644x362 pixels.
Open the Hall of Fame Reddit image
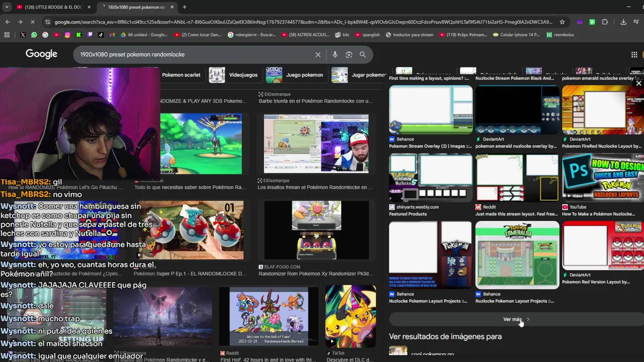pyautogui.click(x=269, y=317)
